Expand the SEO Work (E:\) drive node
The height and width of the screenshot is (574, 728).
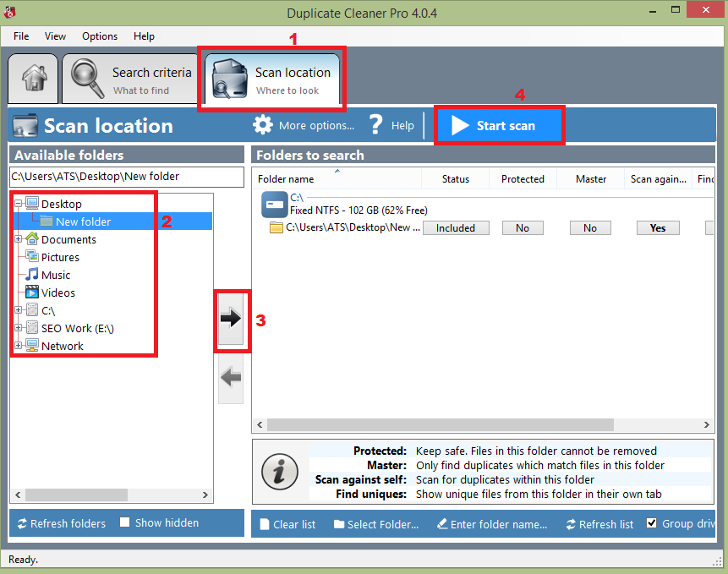pos(19,328)
